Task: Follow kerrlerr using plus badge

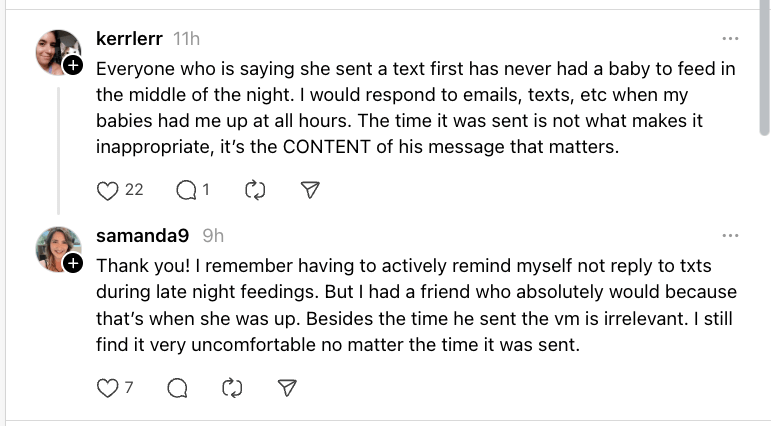Action: coord(73,66)
